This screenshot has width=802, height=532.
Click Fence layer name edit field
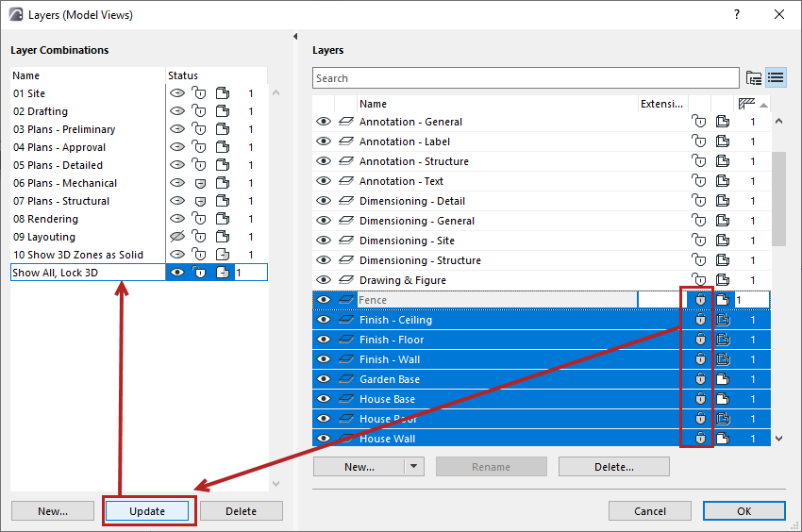coord(497,300)
